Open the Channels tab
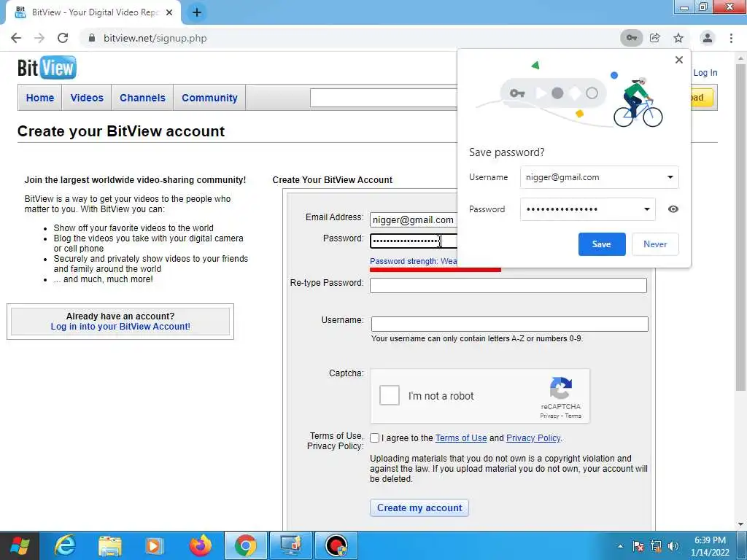The height and width of the screenshot is (560, 747). 142,98
